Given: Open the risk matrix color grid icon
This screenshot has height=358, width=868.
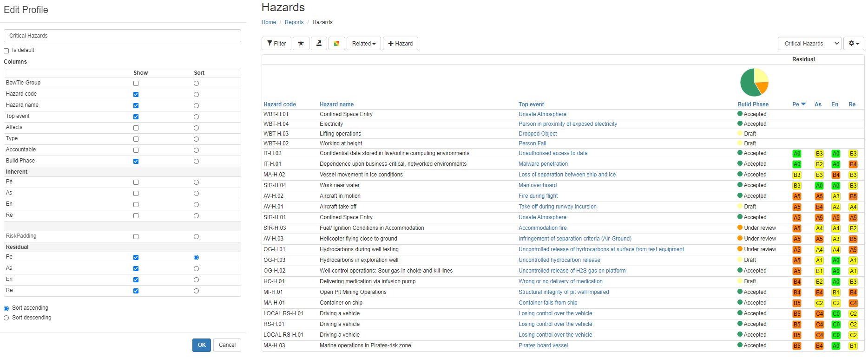Looking at the screenshot, I should pos(336,44).
